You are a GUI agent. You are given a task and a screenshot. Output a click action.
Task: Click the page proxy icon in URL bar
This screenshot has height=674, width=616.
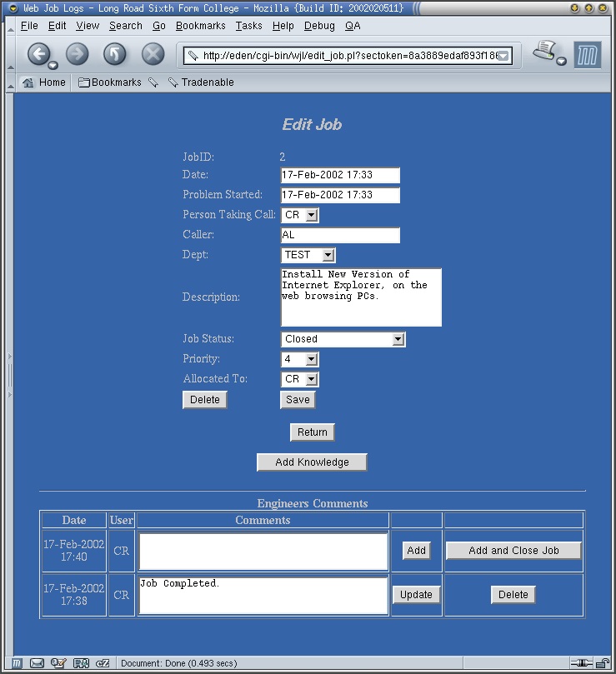pos(193,56)
